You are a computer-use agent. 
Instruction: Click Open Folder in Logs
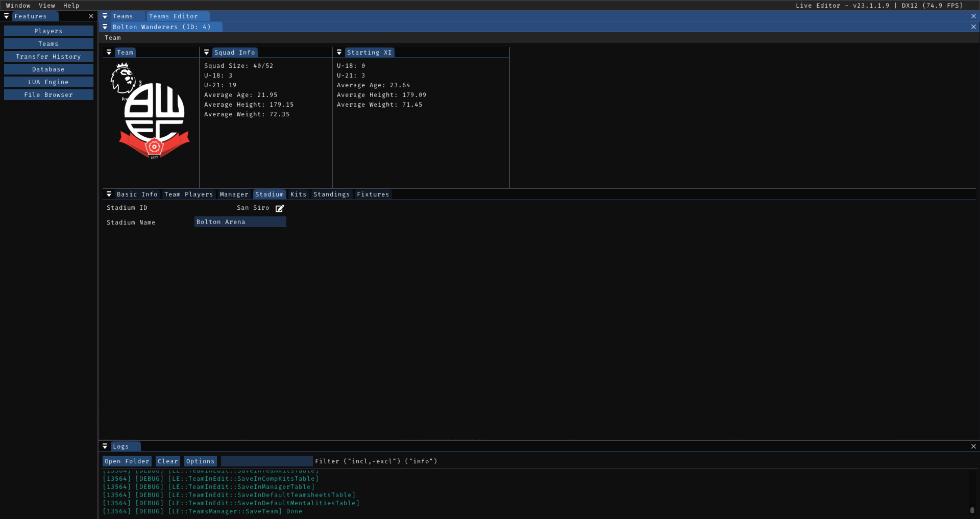click(127, 461)
